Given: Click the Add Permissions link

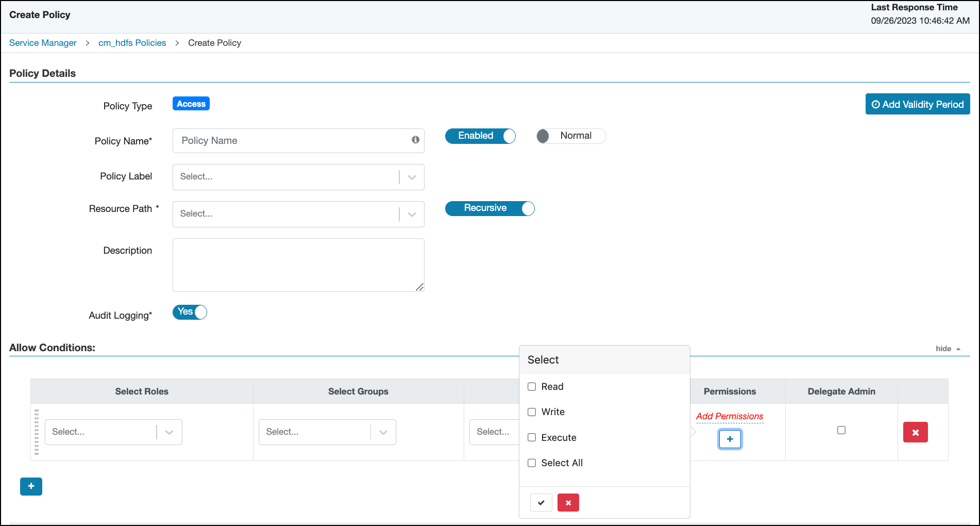Looking at the screenshot, I should (x=730, y=416).
